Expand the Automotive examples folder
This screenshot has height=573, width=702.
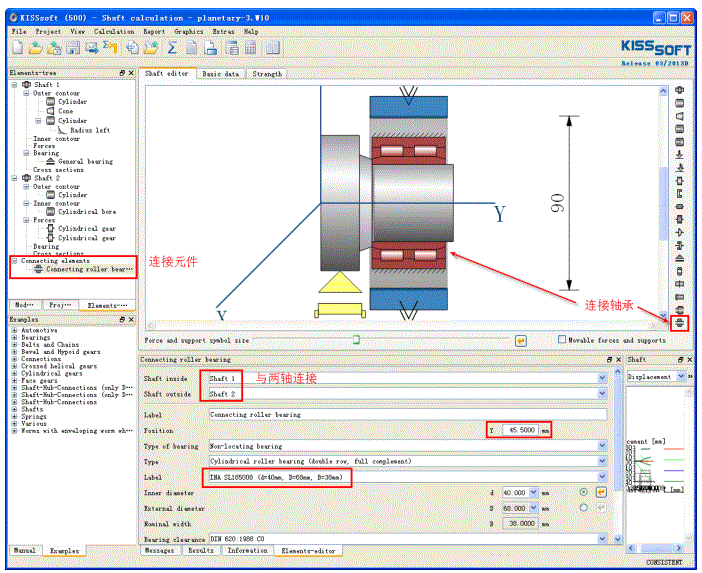point(14,330)
